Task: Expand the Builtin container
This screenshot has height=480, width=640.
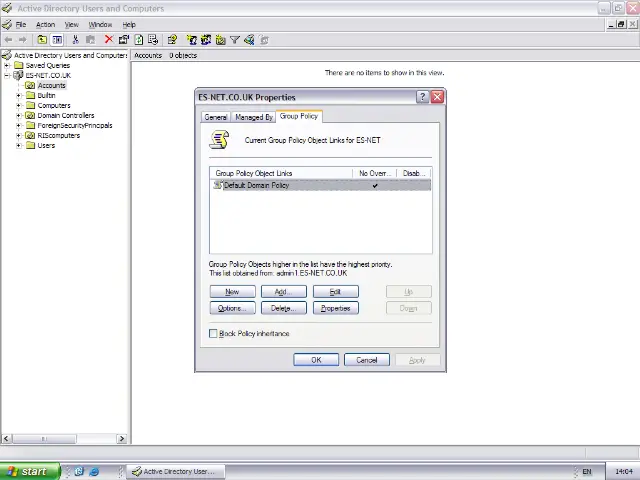Action: [x=18, y=96]
